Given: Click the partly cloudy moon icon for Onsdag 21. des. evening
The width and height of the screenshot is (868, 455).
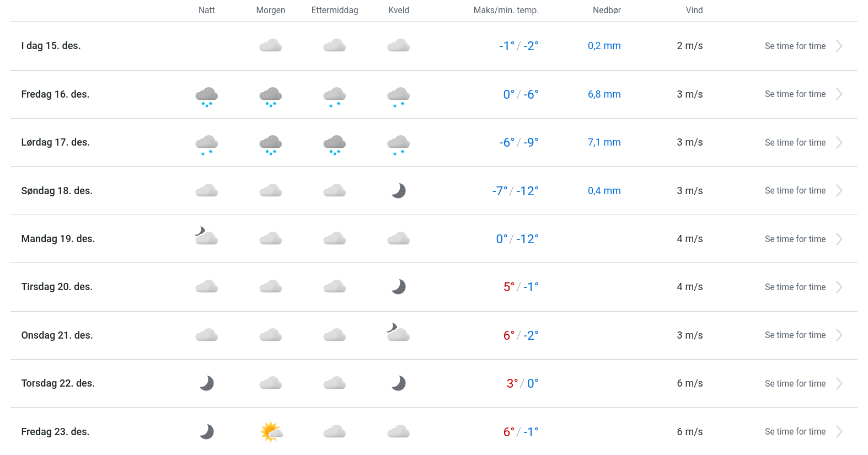Looking at the screenshot, I should [x=399, y=333].
